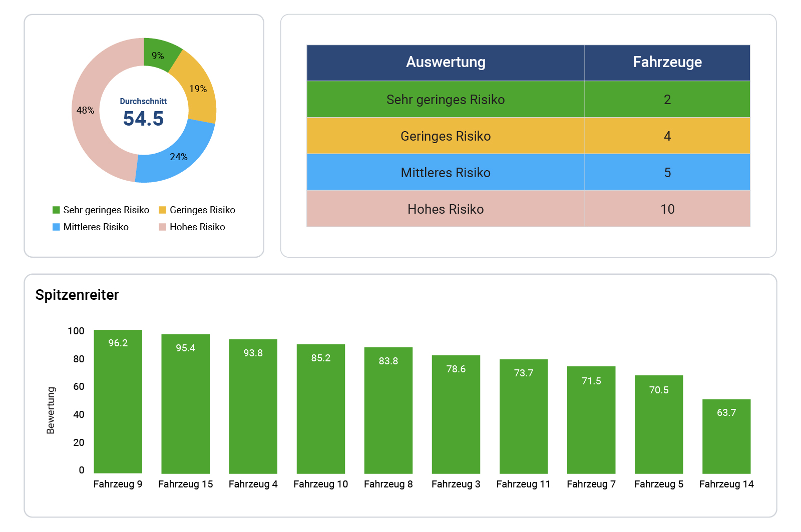The height and width of the screenshot is (532, 801).
Task: Open the Mittleres Risiko table row
Action: [x=445, y=173]
